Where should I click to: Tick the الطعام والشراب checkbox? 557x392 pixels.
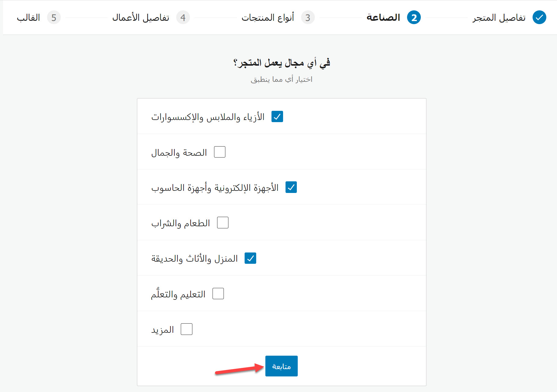pyautogui.click(x=223, y=223)
